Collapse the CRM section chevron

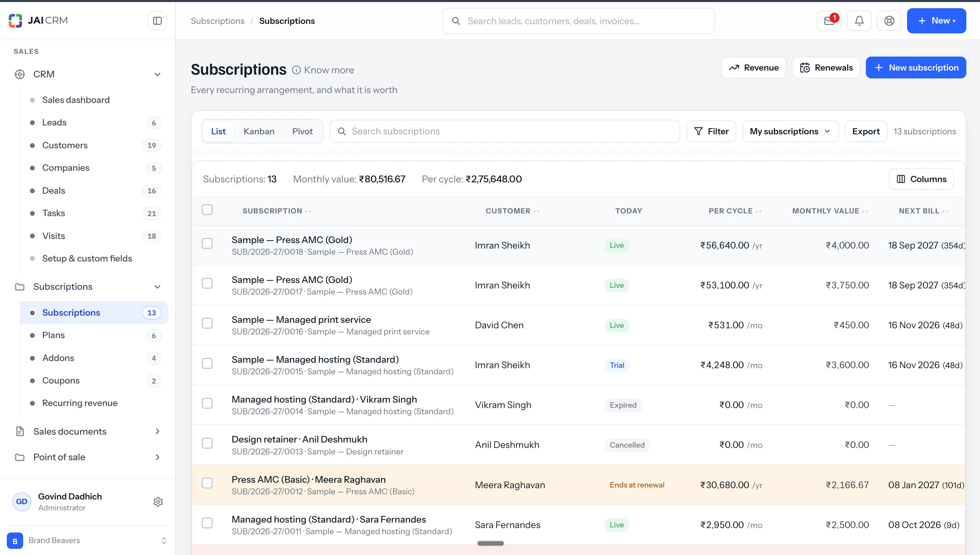(157, 74)
